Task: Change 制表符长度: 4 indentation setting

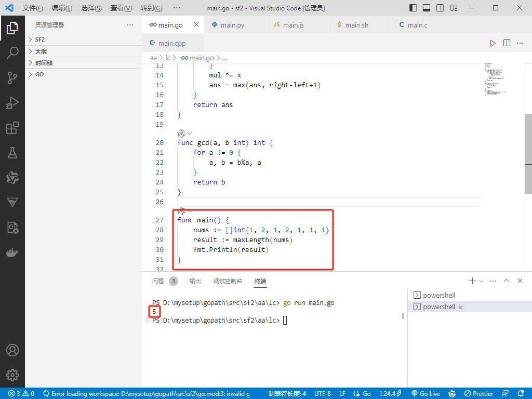Action: pyautogui.click(x=287, y=394)
